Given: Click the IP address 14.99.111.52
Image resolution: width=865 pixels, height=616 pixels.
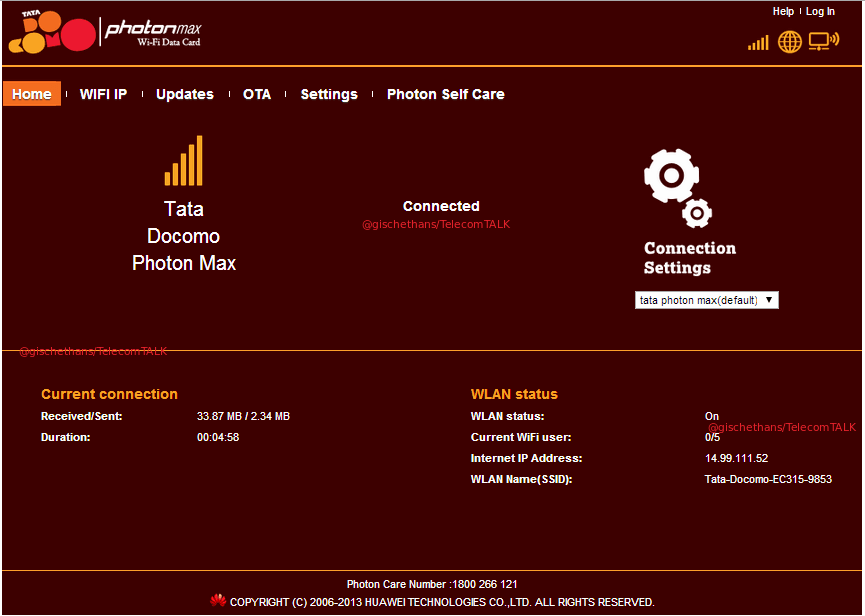Looking at the screenshot, I should pyautogui.click(x=736, y=458).
